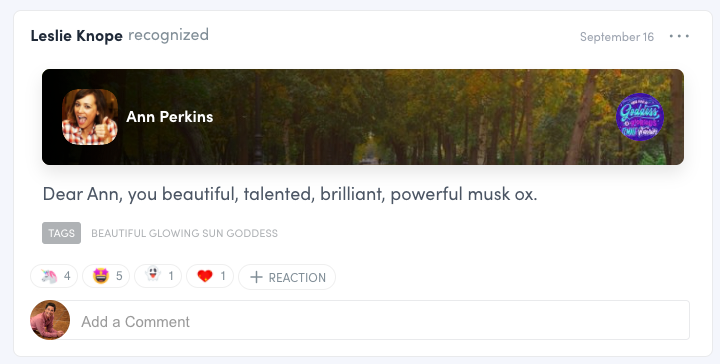
Task: Click the + REACTION button
Action: point(287,277)
